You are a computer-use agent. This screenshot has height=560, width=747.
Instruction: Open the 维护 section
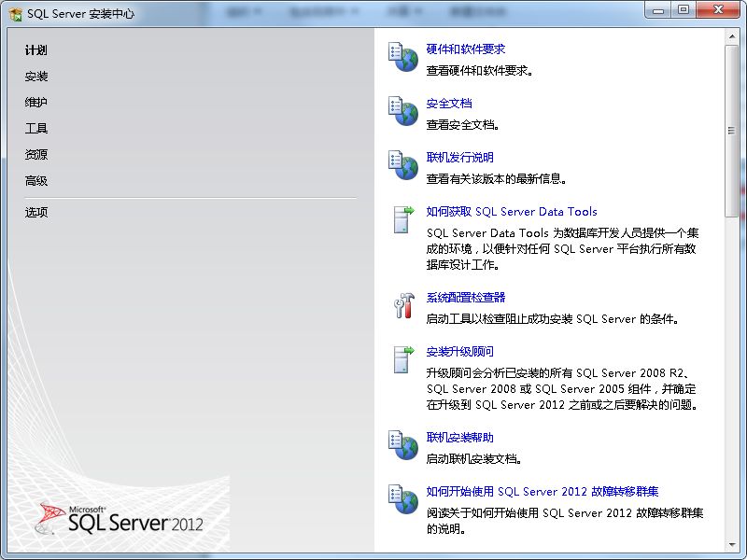coord(36,102)
